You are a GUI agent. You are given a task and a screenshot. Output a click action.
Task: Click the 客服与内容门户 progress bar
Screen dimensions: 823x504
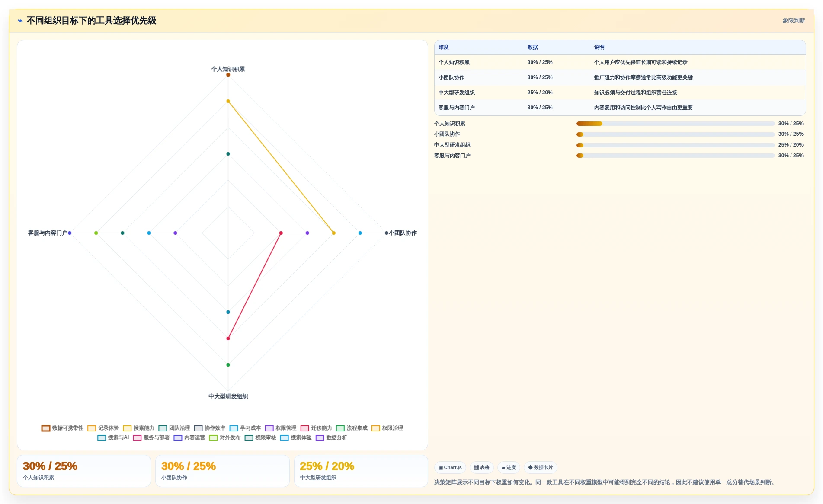676,156
